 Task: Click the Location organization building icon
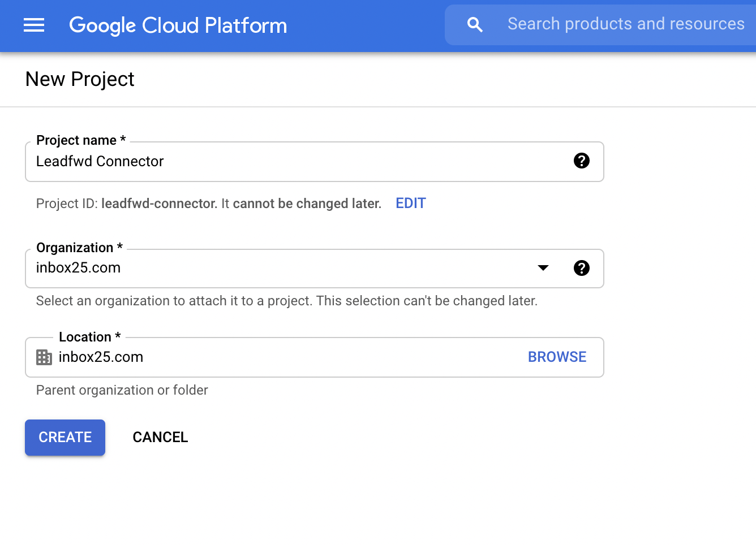(44, 357)
